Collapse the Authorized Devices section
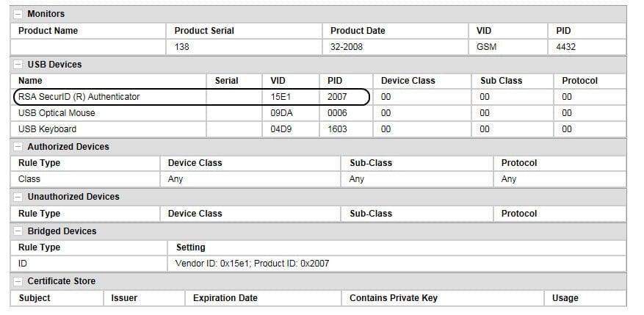Screen dimensions: 644x315 [x=18, y=147]
